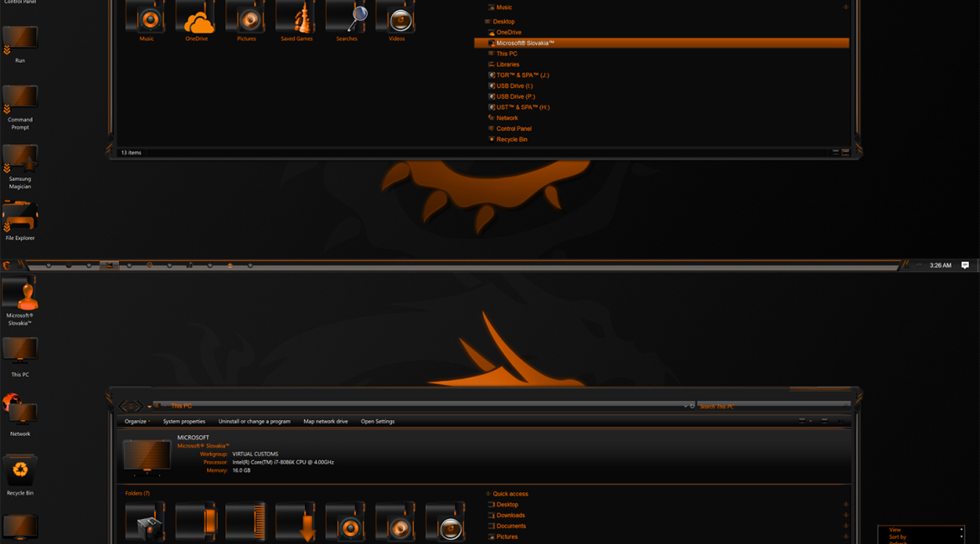Open the Videos folder icon
Image resolution: width=980 pixels, height=544 pixels.
397,18
